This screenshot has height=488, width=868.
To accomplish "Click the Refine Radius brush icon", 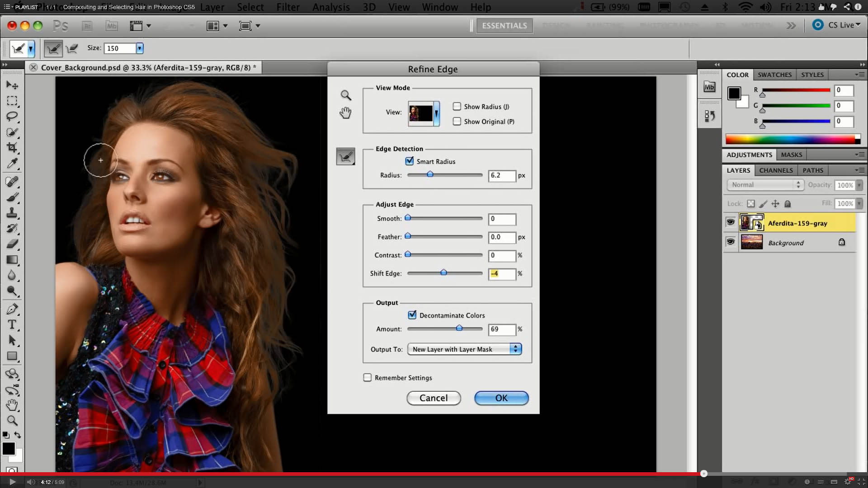I will [x=346, y=156].
